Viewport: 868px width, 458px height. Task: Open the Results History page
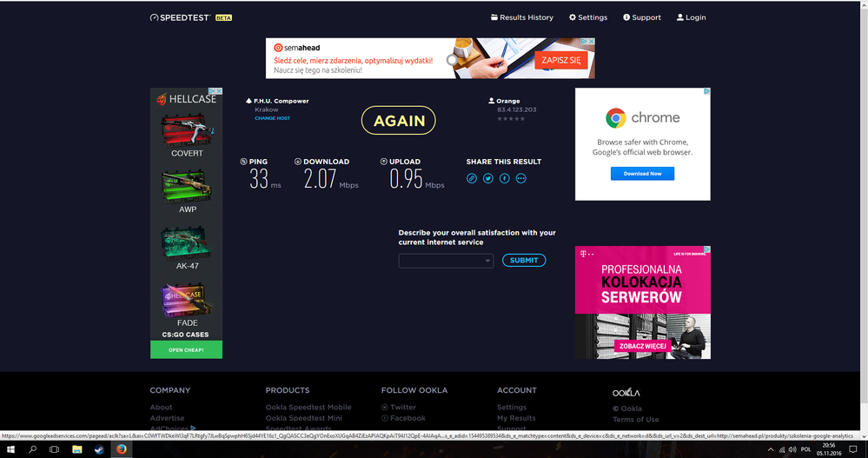[522, 17]
